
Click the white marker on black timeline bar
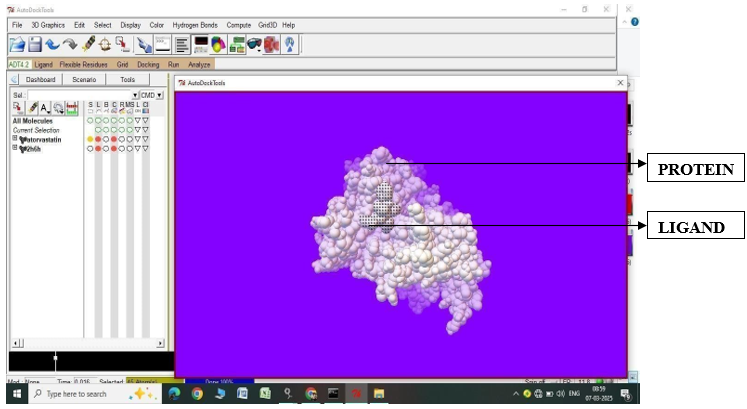tap(56, 357)
